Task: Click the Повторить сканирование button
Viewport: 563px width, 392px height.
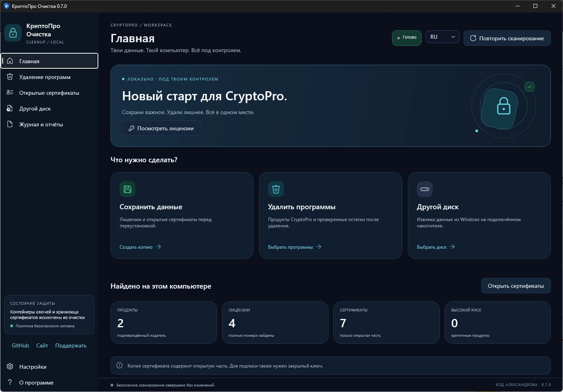Action: click(x=507, y=38)
